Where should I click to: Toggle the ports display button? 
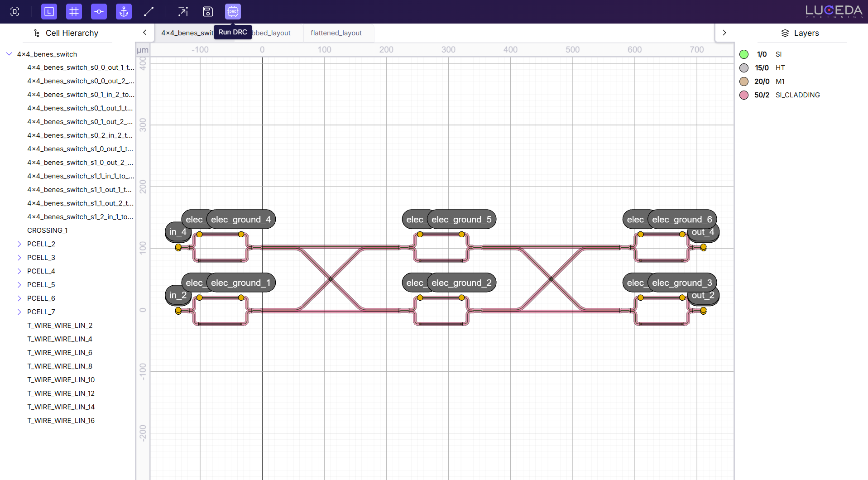[x=99, y=12]
